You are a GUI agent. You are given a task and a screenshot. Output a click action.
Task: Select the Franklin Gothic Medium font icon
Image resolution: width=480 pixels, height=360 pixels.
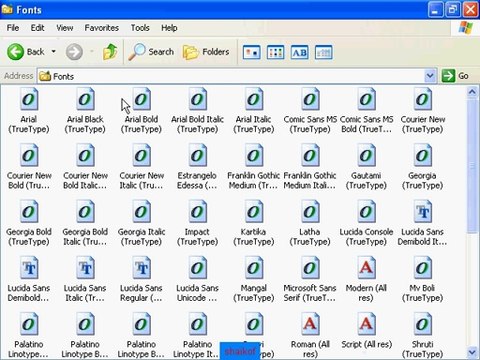pyautogui.click(x=254, y=155)
